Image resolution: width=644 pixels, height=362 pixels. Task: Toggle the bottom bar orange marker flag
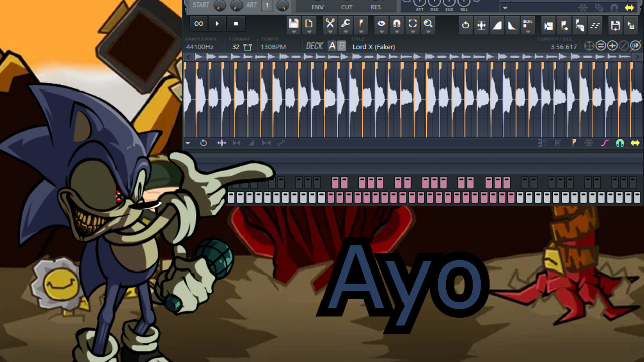pyautogui.click(x=574, y=143)
